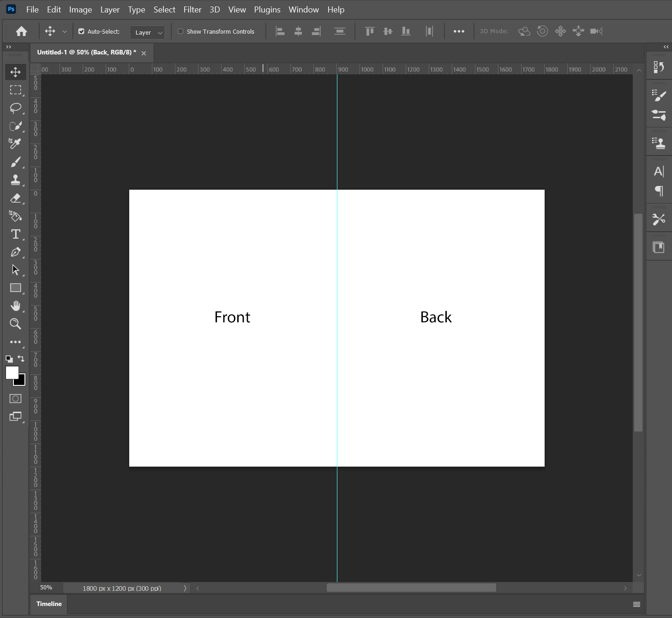Click the white foreground color swatch
The image size is (672, 618).
tap(12, 372)
